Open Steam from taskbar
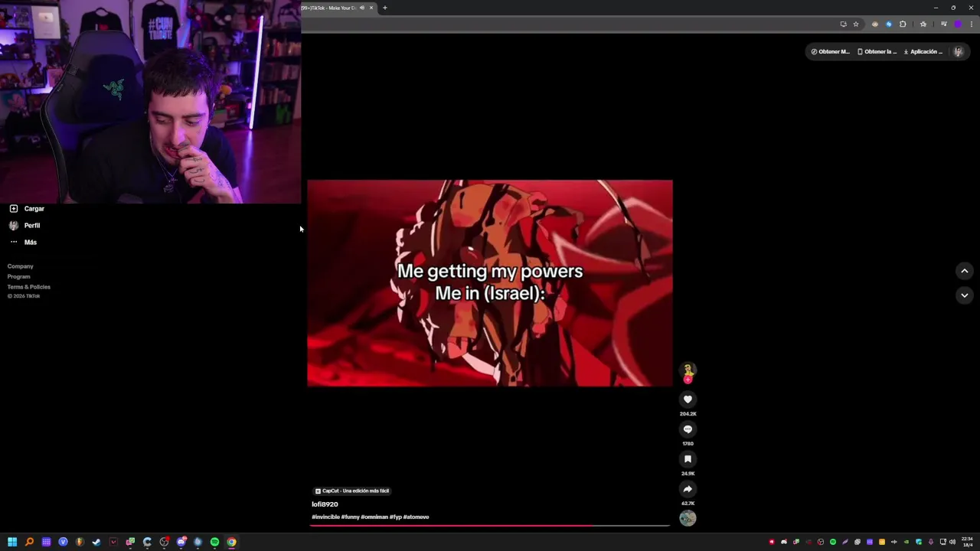 tap(96, 542)
